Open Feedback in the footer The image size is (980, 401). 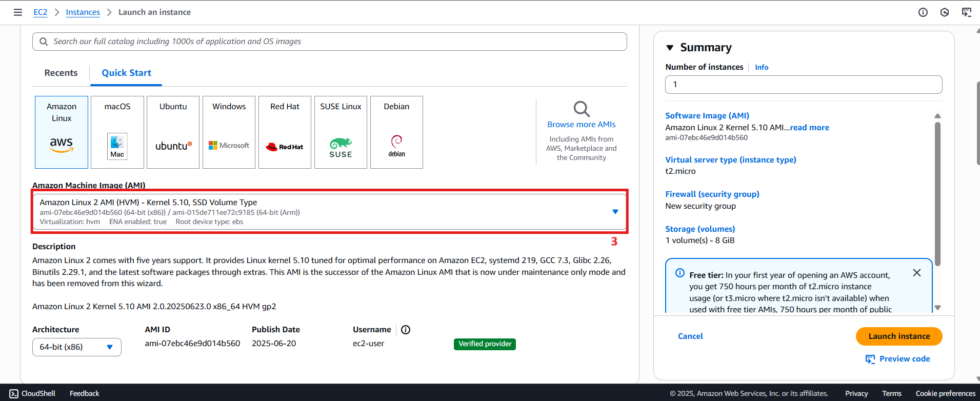click(x=85, y=393)
